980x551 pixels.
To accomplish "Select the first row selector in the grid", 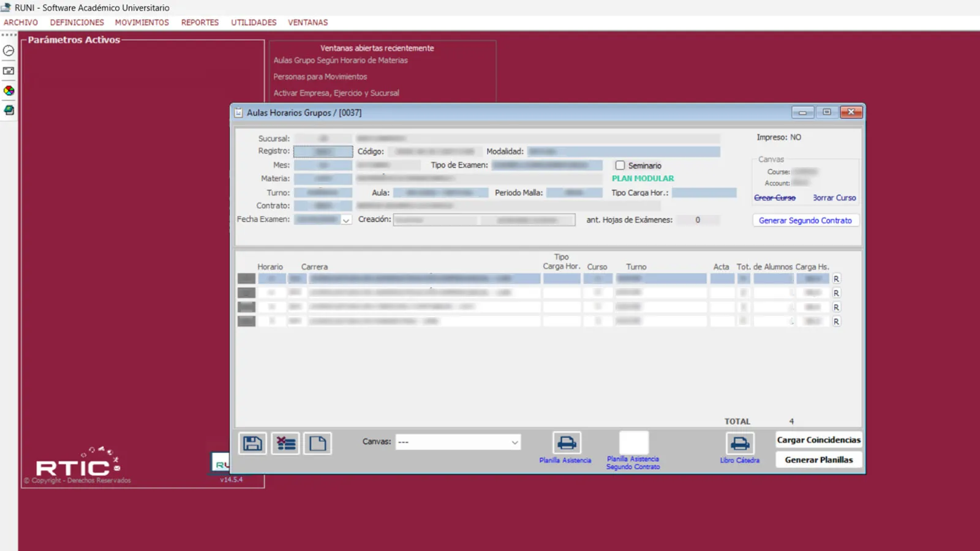I will point(246,279).
